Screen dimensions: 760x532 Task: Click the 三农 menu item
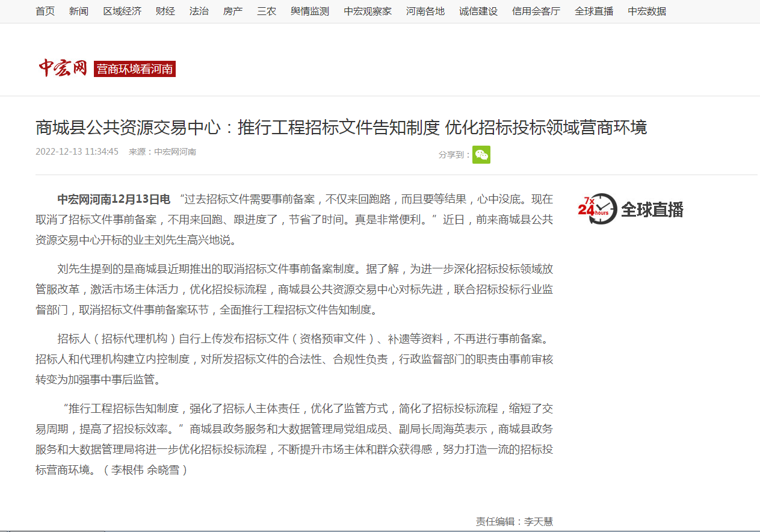pyautogui.click(x=267, y=11)
